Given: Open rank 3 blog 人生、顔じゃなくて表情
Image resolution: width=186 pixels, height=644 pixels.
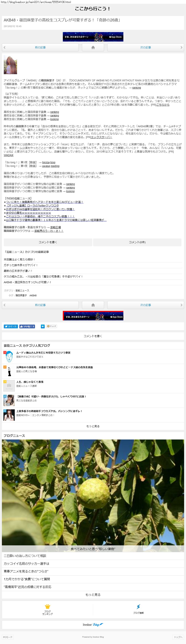Looking at the screenshot, I should pyautogui.click(x=30, y=382).
